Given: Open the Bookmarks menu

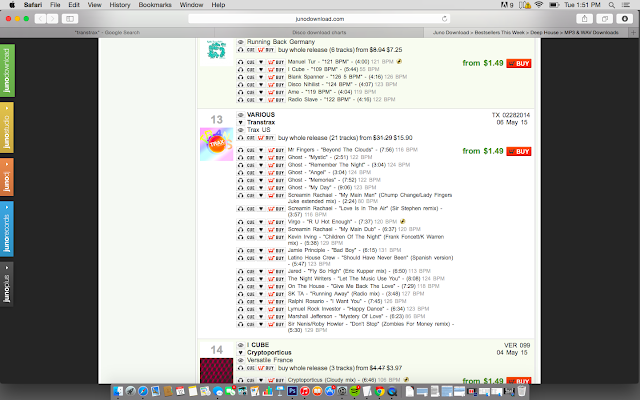Looking at the screenshot, I should pos(155,5).
